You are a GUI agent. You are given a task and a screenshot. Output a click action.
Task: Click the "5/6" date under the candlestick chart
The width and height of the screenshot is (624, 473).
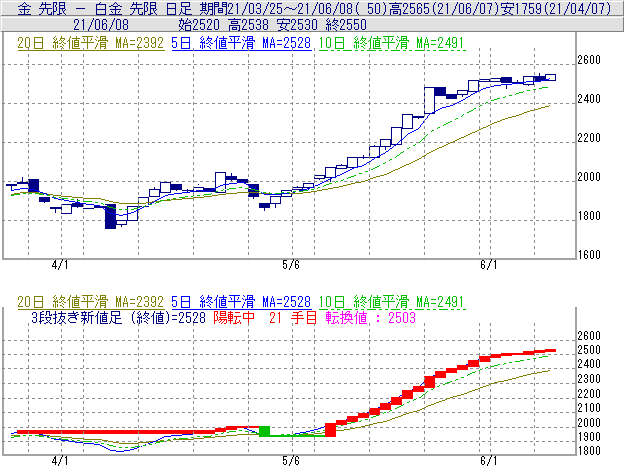(291, 265)
